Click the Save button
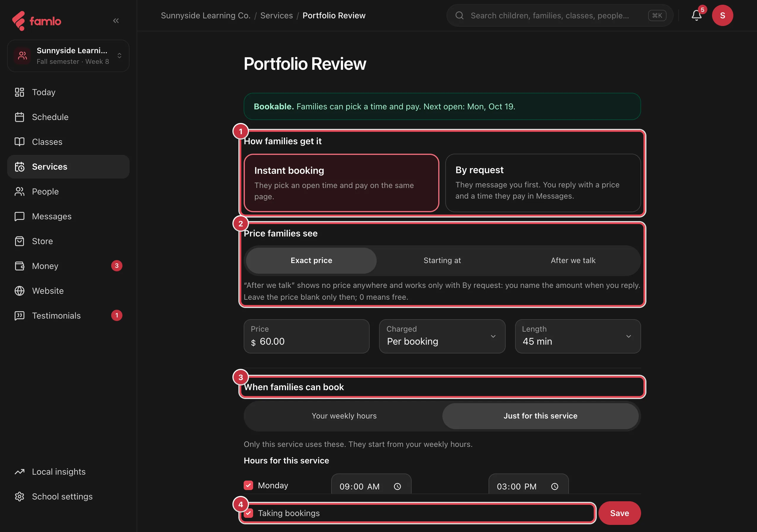The width and height of the screenshot is (757, 532). [x=619, y=513]
